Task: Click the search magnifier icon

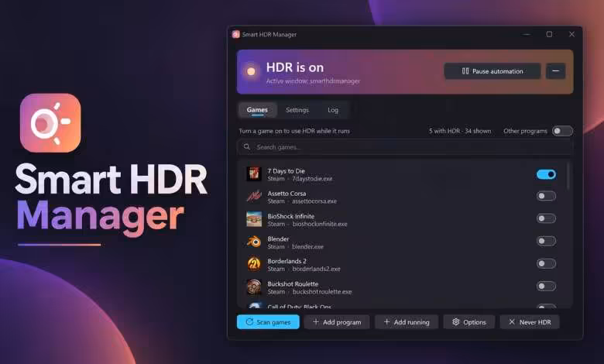Action: (247, 146)
